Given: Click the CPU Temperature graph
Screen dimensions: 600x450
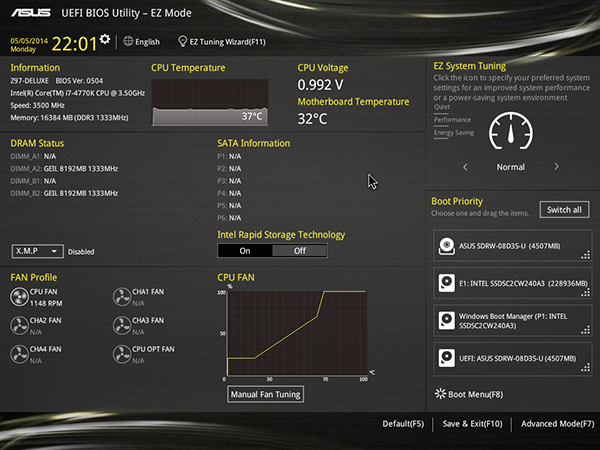Looking at the screenshot, I should [x=210, y=102].
